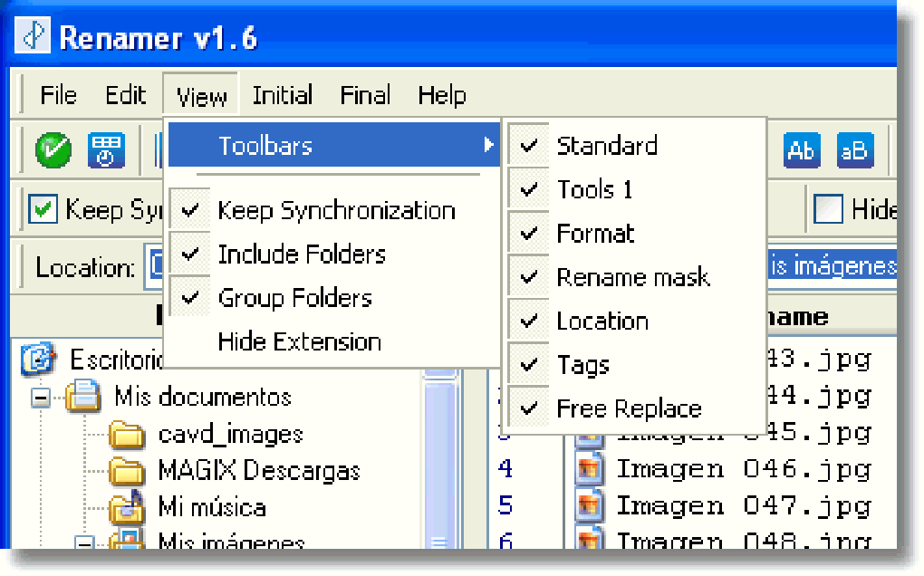Open the Toolbars submenu arrow

(489, 145)
